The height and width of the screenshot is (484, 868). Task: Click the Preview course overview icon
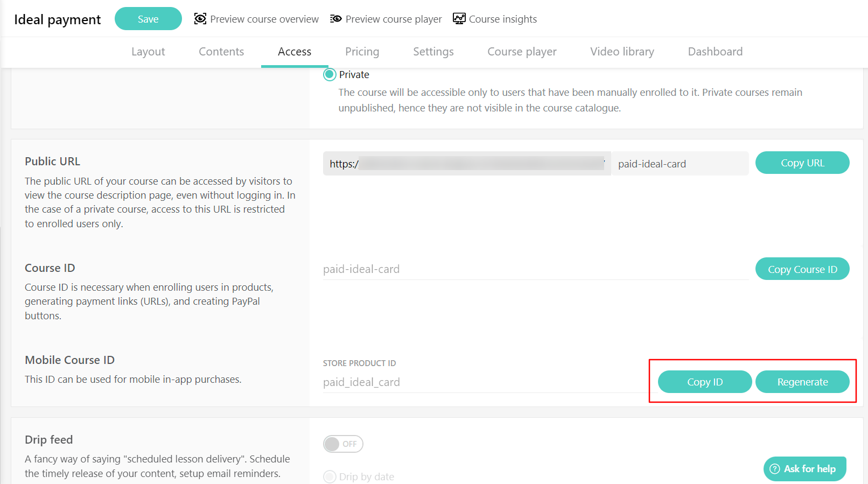200,18
